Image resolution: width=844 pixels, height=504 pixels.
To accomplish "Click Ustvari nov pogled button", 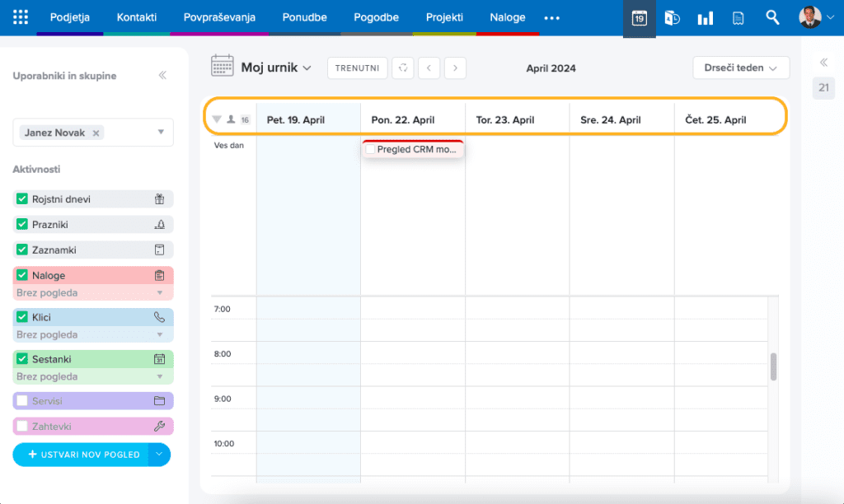I will coord(81,455).
